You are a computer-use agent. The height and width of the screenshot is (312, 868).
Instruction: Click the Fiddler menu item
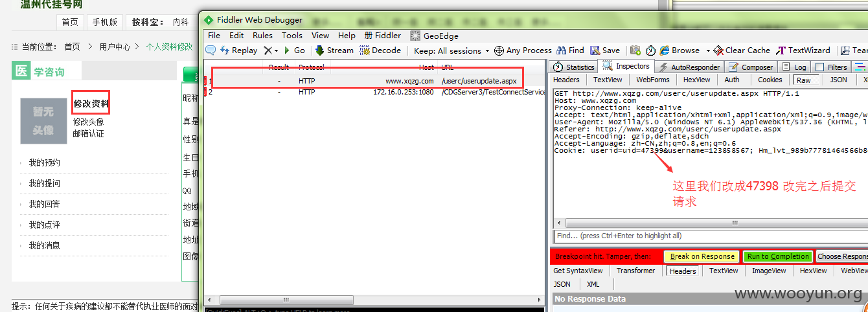pos(382,35)
